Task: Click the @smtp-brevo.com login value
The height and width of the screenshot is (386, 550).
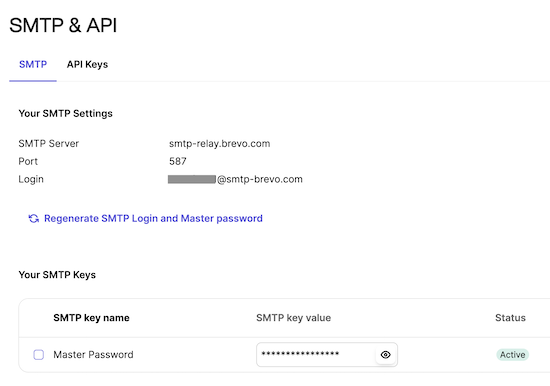Action: (x=235, y=179)
